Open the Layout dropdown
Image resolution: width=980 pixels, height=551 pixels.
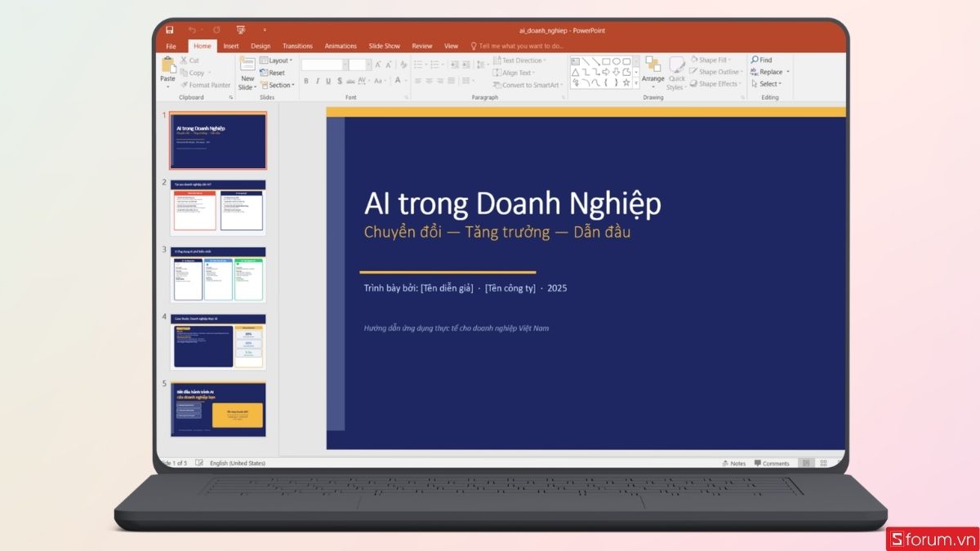coord(278,60)
